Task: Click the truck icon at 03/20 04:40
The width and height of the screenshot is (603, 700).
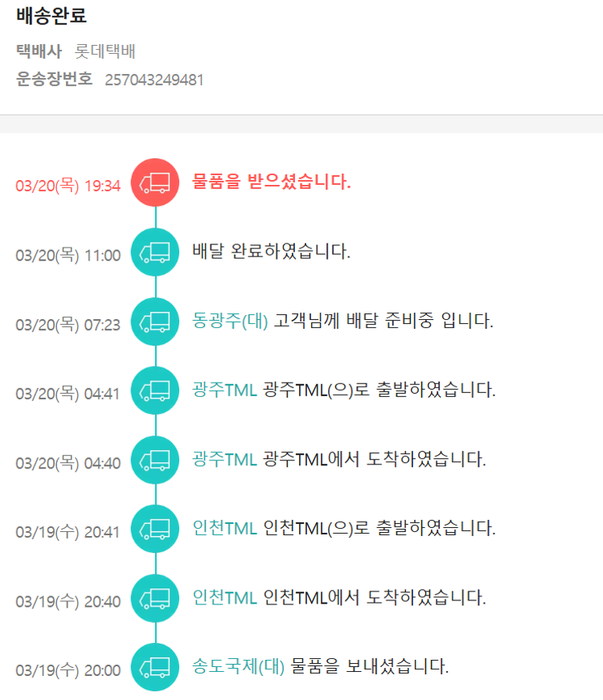Action: (x=155, y=461)
